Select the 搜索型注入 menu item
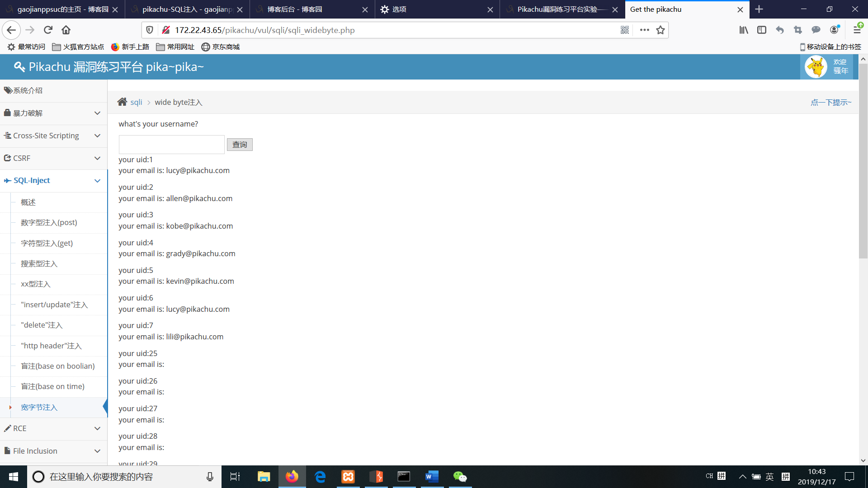Viewport: 868px width, 488px height. pos(39,263)
